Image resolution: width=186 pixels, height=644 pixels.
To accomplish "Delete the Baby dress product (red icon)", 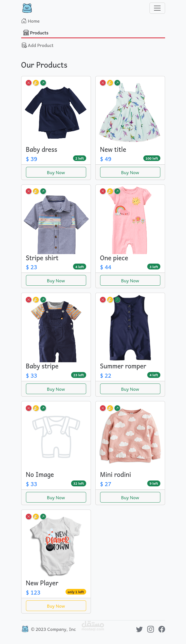I will (x=29, y=83).
